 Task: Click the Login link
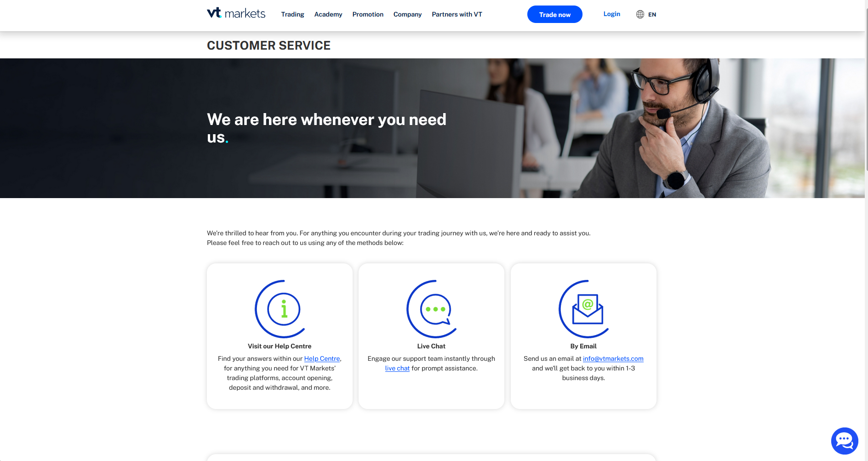tap(611, 14)
